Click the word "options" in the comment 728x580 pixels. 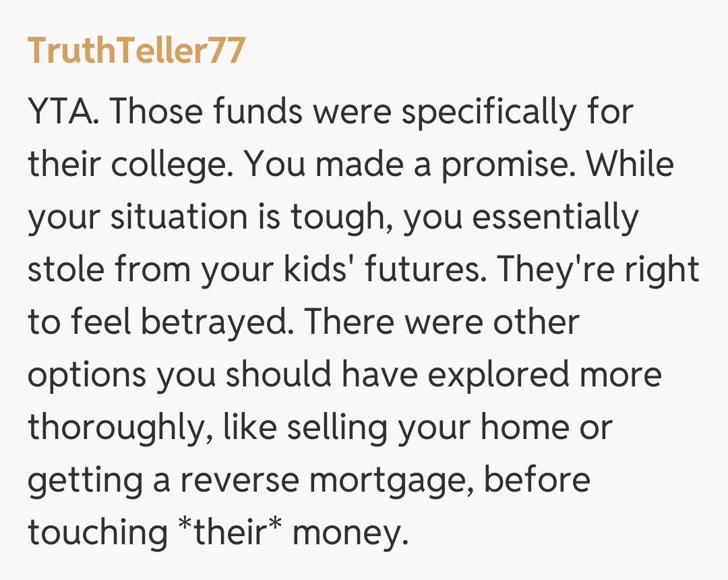(x=88, y=375)
